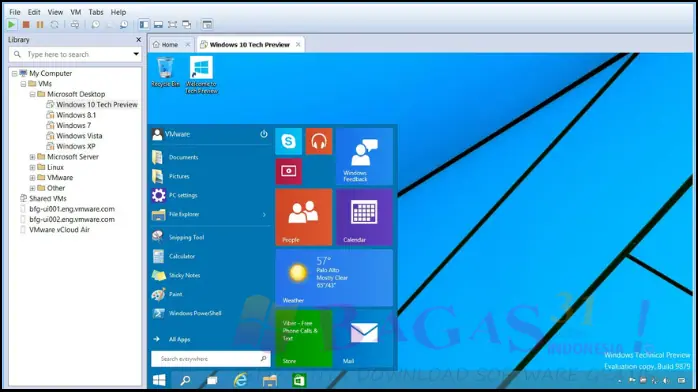Viewport: 698px width, 392px height.
Task: Open the Windows Feedback tile
Action: pos(364,156)
